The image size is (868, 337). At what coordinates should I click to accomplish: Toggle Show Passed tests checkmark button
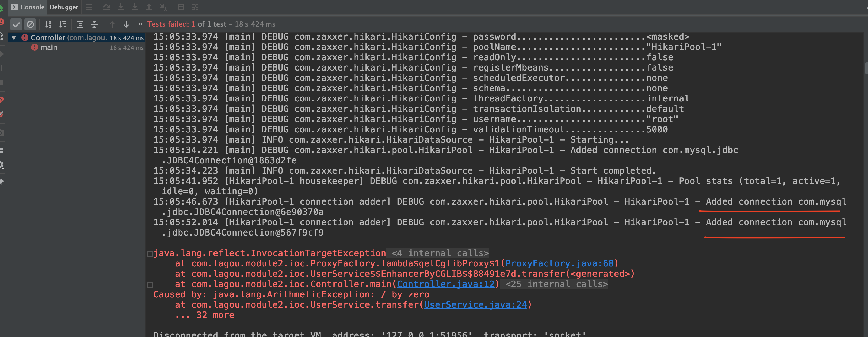tap(16, 24)
